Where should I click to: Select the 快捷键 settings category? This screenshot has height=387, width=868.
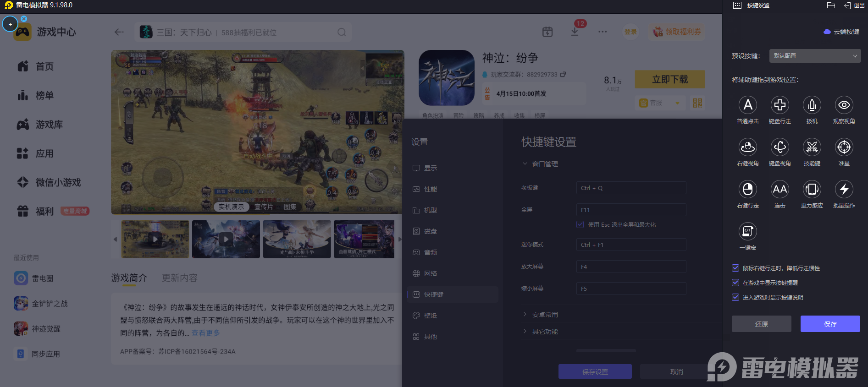pyautogui.click(x=453, y=294)
